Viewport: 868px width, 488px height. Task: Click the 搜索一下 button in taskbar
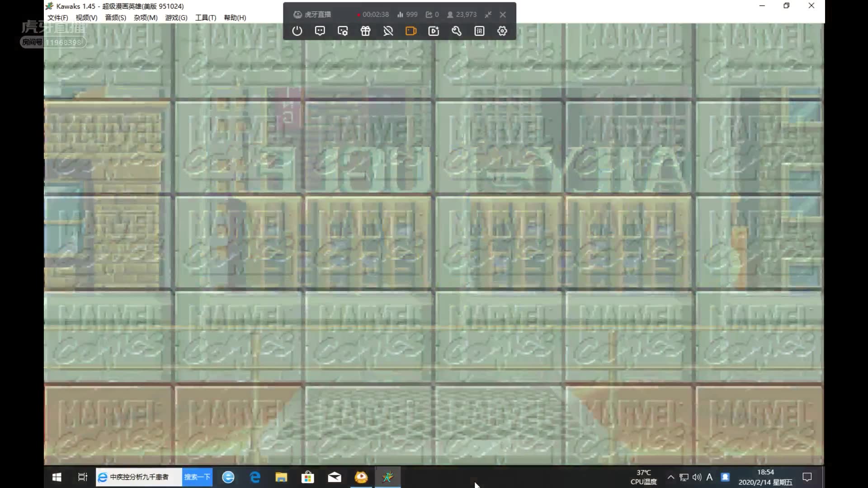coord(197,477)
